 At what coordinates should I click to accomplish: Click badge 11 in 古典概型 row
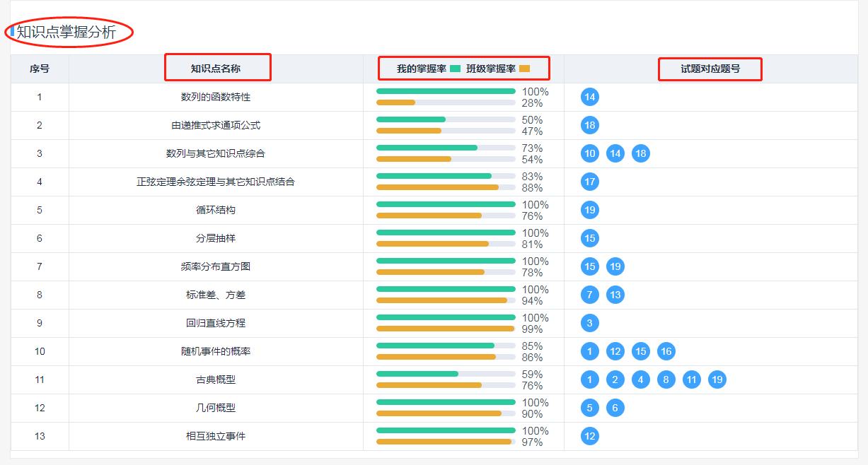(x=690, y=379)
